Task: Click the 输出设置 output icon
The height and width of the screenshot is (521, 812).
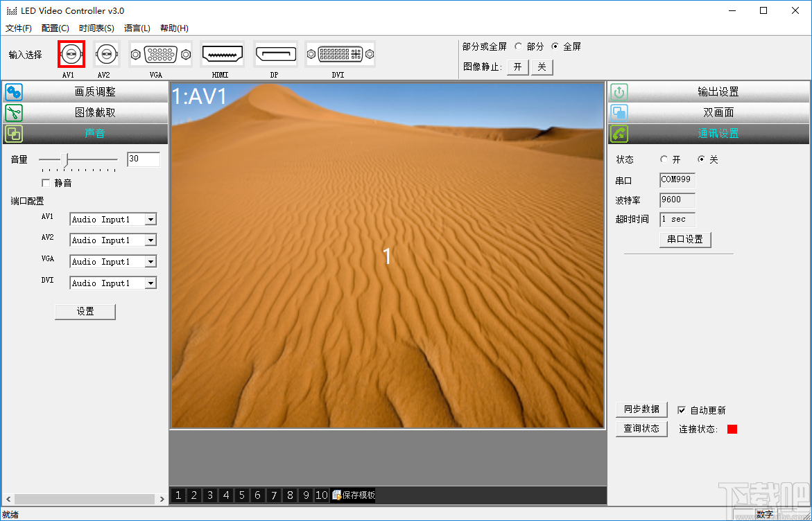Action: point(619,92)
